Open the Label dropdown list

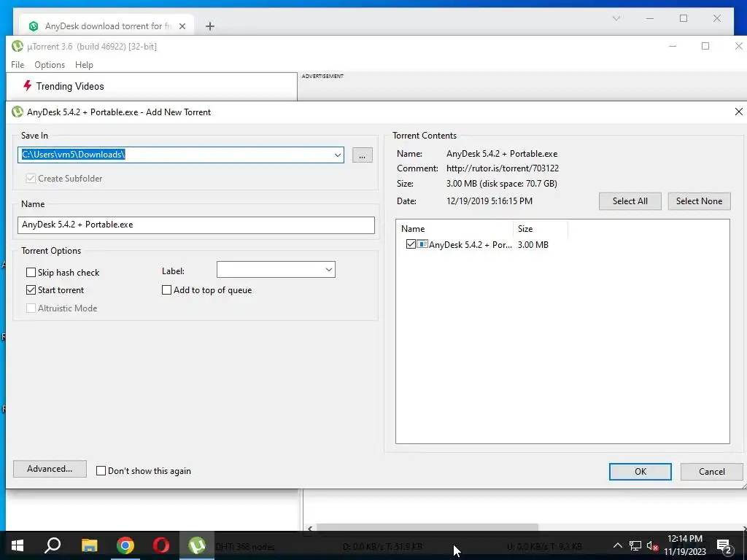click(329, 270)
